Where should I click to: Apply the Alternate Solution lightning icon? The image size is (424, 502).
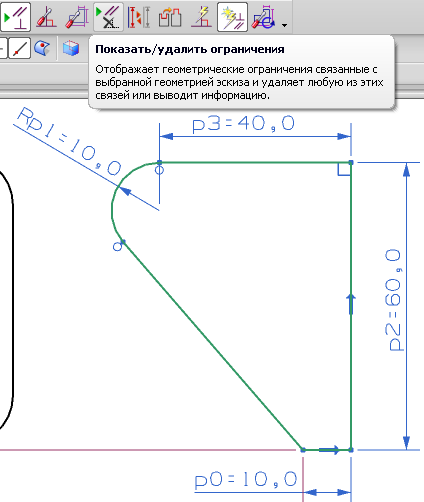coord(201,17)
